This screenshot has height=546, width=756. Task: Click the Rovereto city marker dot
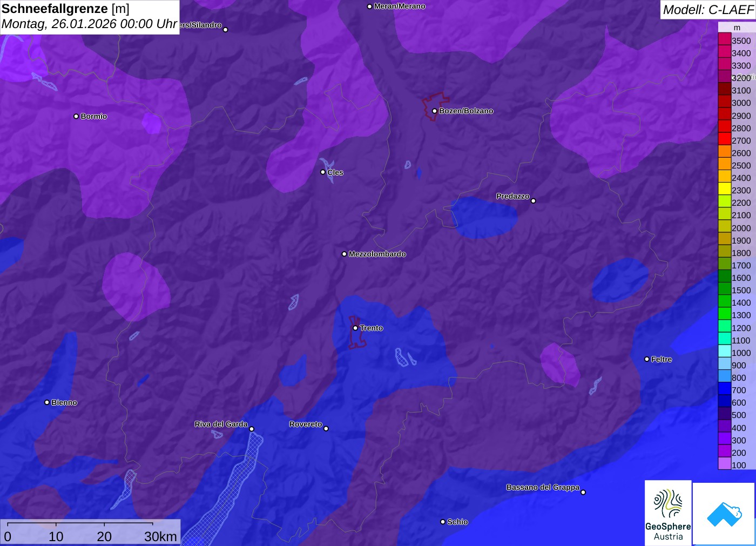pos(326,429)
